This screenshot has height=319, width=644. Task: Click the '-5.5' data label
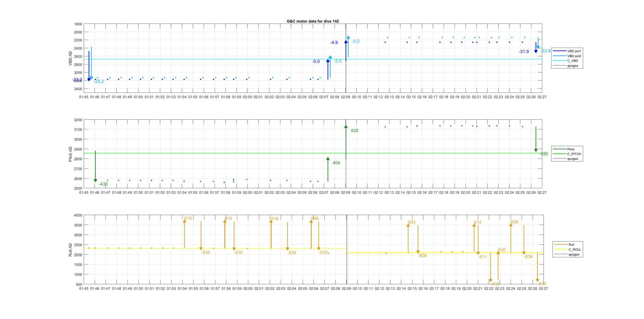click(338, 61)
